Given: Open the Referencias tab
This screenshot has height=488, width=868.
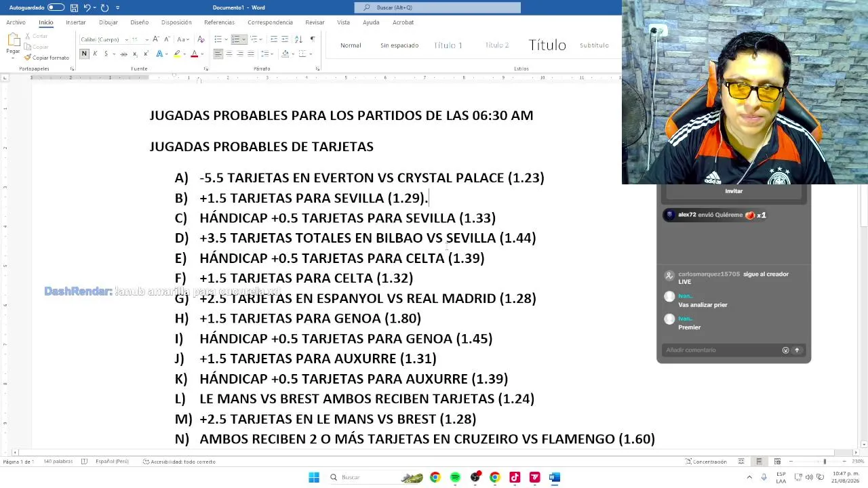Looking at the screenshot, I should point(219,22).
